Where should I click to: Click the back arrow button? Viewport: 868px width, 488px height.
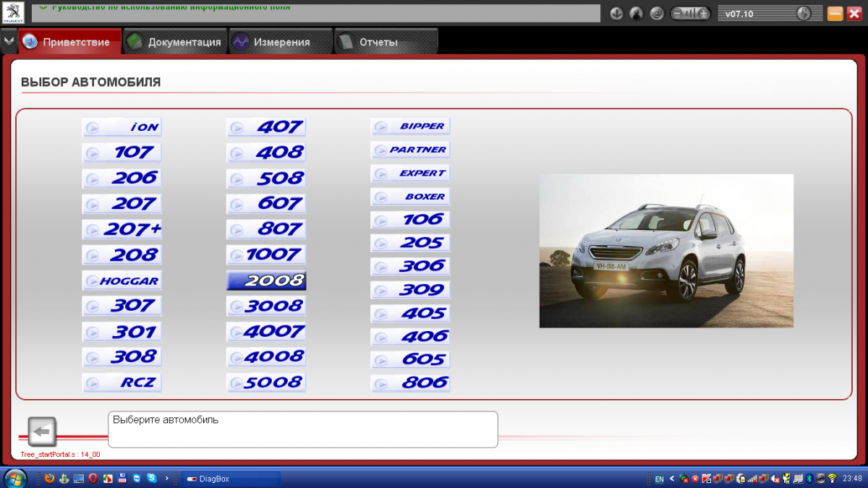pyautogui.click(x=42, y=432)
